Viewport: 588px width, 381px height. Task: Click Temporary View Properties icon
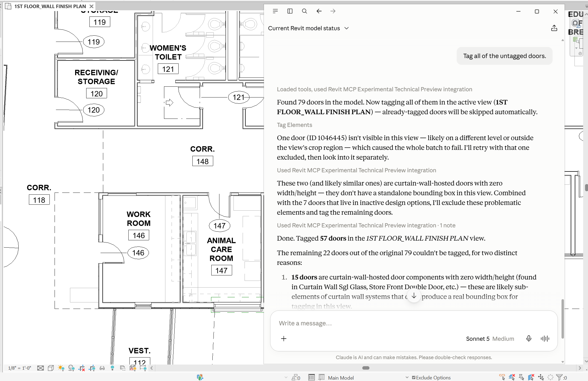[123, 368]
